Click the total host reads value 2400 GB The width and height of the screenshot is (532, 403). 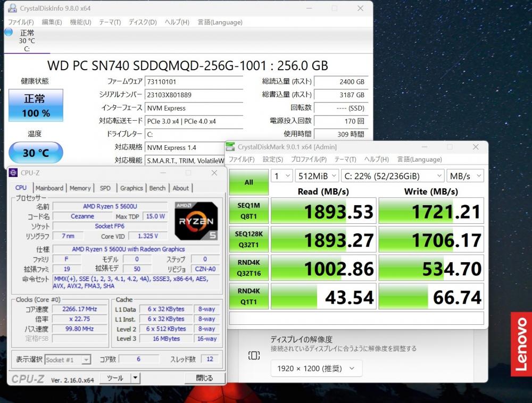point(341,82)
